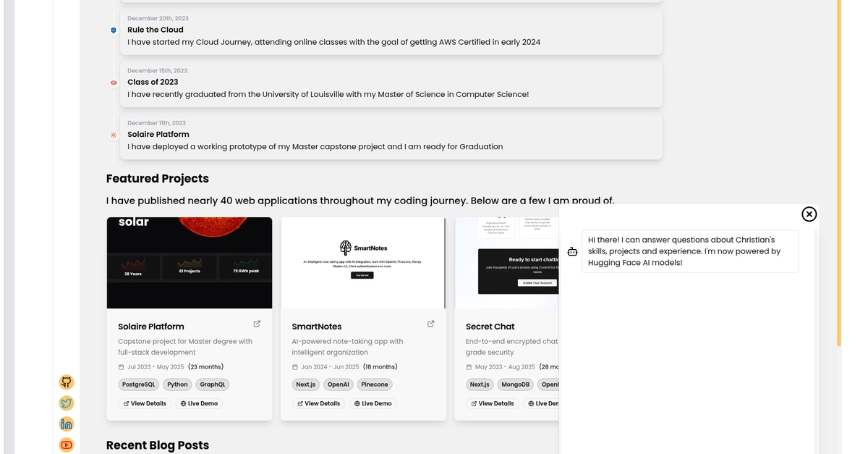The image size is (868, 454).
Task: Click the Secret Chat date calendar icon
Action: 469,367
